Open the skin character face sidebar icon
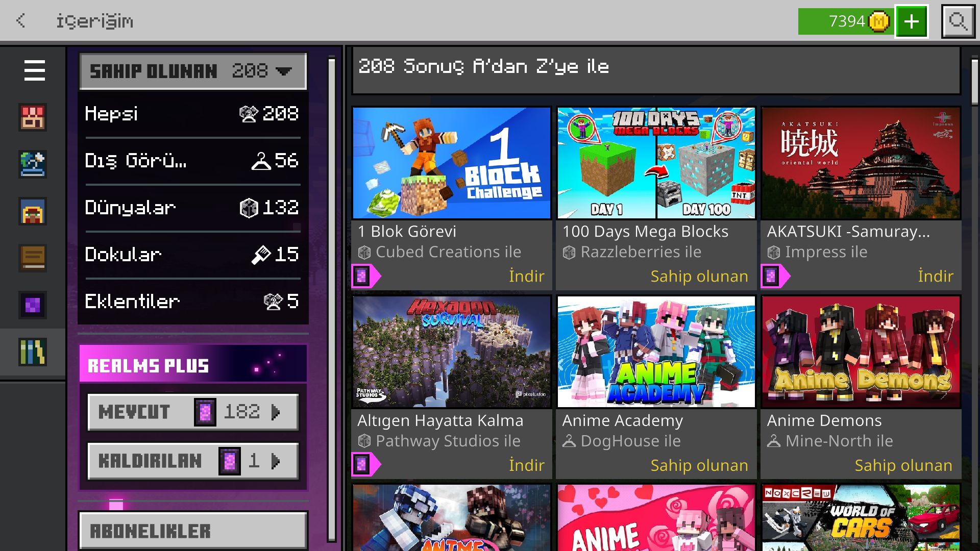This screenshot has width=980, height=551. pyautogui.click(x=33, y=211)
